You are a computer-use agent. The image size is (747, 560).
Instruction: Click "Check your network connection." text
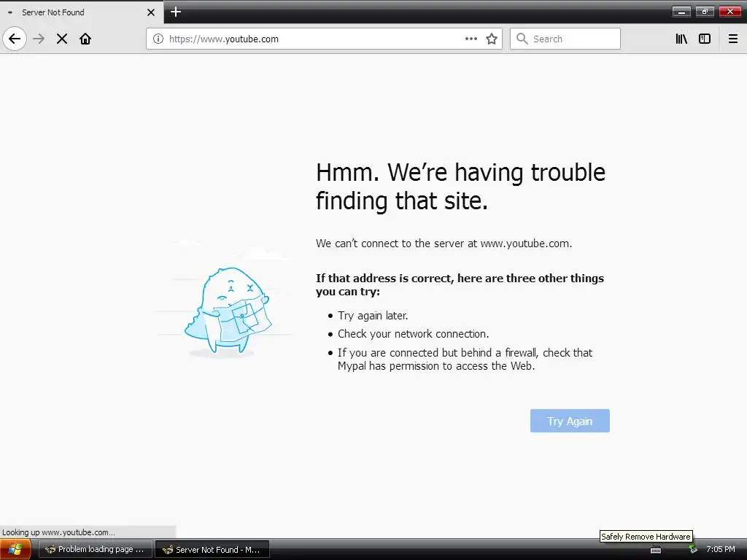[x=414, y=334]
